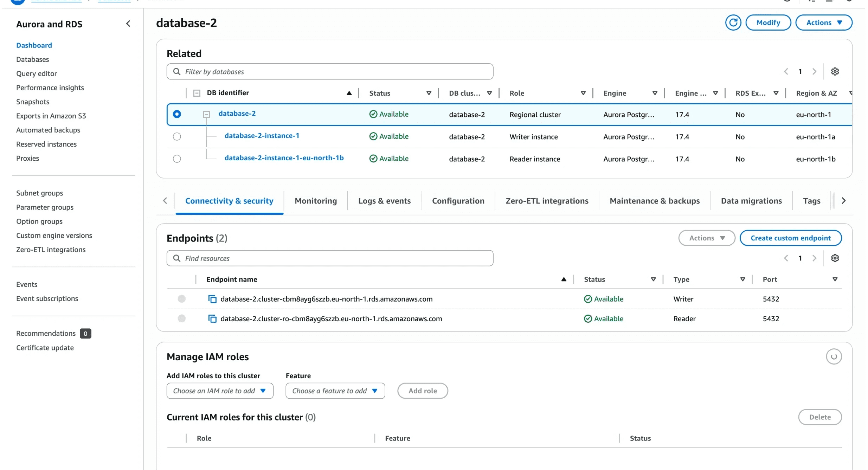Viewport: 868px width, 470px height.
Task: Expand Choose an IAM role dropdown
Action: click(220, 391)
